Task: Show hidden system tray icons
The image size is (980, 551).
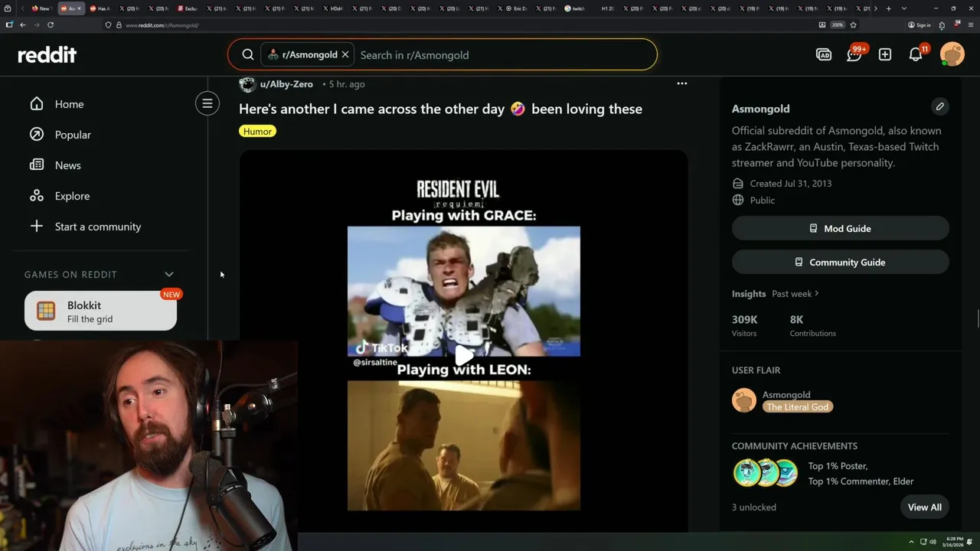Action: pyautogui.click(x=911, y=542)
